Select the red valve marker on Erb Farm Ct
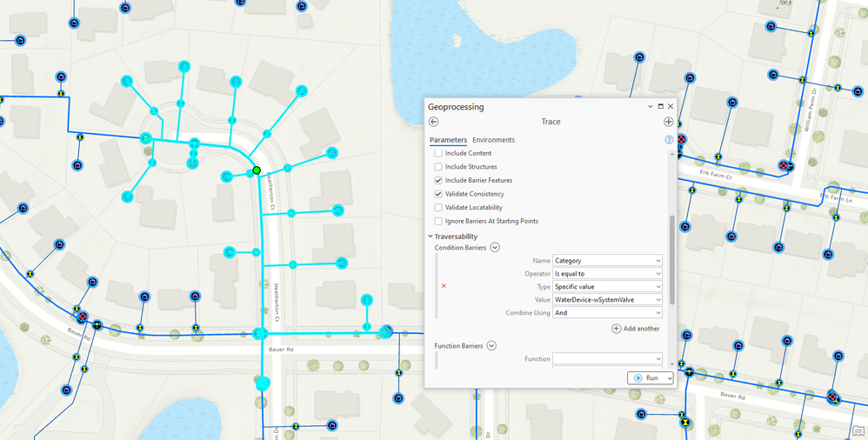Screen dimensions: 868x440 click(x=783, y=165)
